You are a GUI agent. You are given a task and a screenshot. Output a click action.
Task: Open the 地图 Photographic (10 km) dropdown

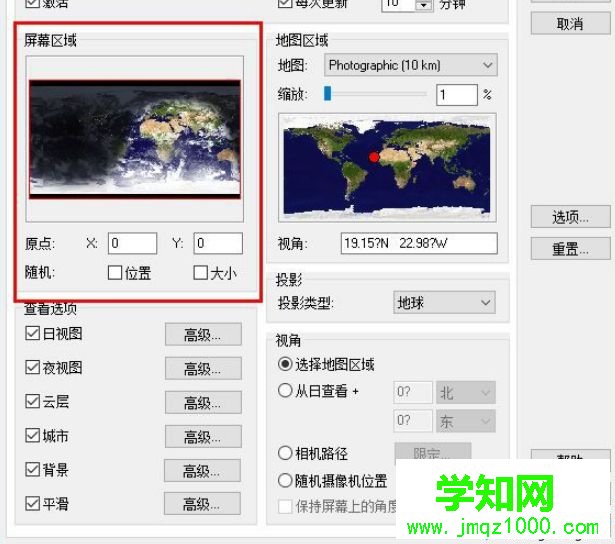pos(411,65)
